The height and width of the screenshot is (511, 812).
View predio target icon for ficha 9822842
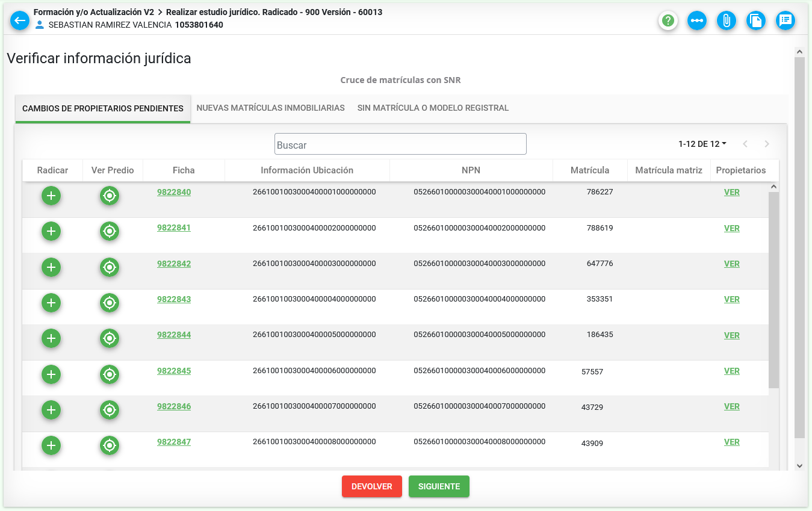(x=110, y=267)
